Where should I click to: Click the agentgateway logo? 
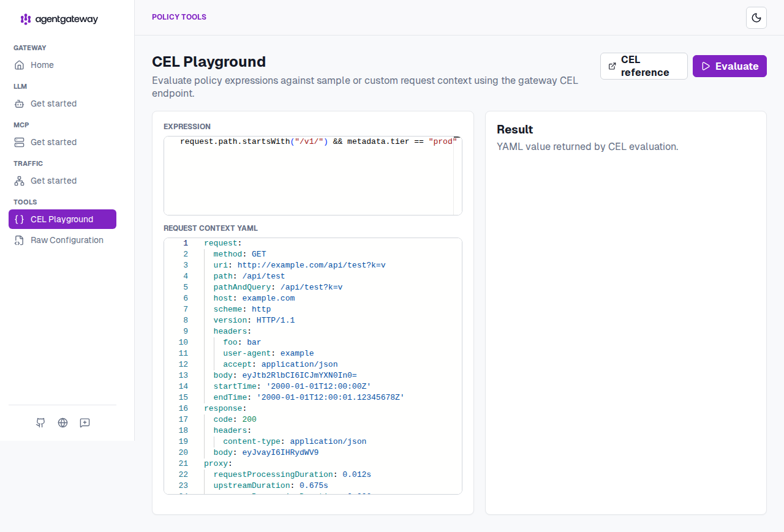tap(59, 19)
